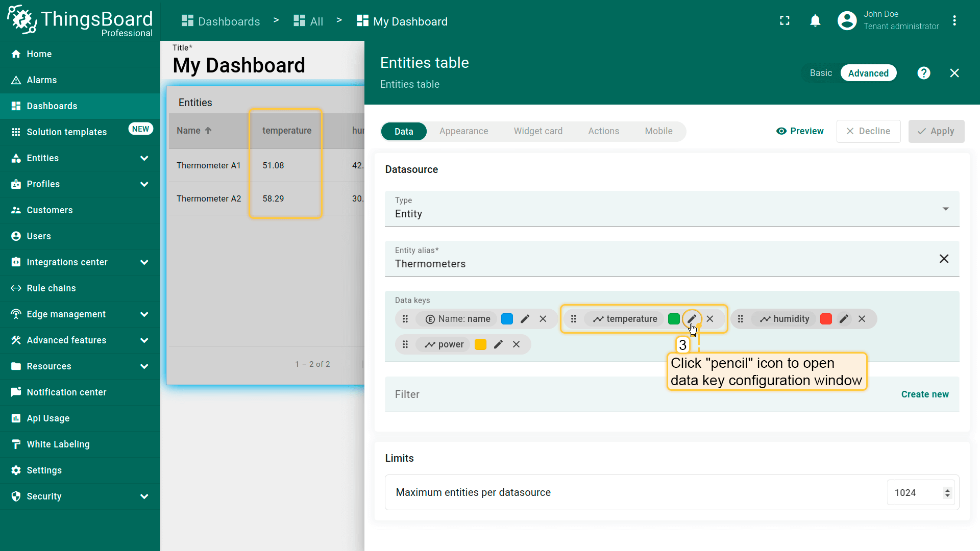Click Create new filter link
The image size is (980, 551).
[924, 394]
